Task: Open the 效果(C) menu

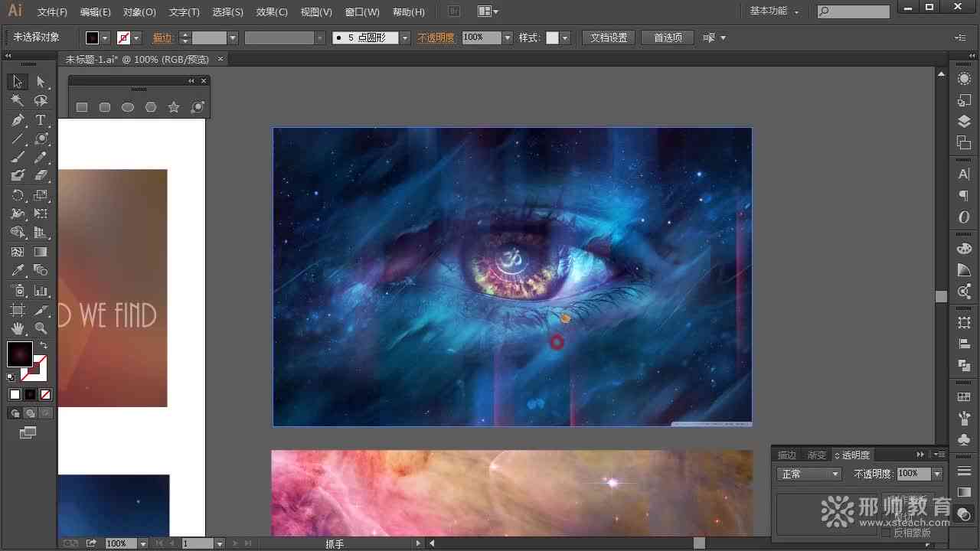Action: [x=272, y=12]
